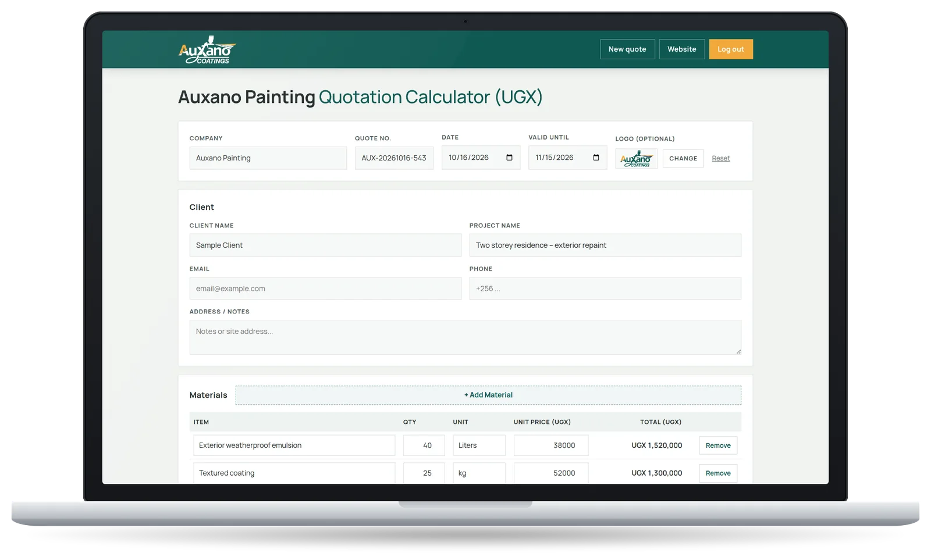Image resolution: width=931 pixels, height=560 pixels.
Task: Select the Quote No. field
Action: [x=394, y=158]
